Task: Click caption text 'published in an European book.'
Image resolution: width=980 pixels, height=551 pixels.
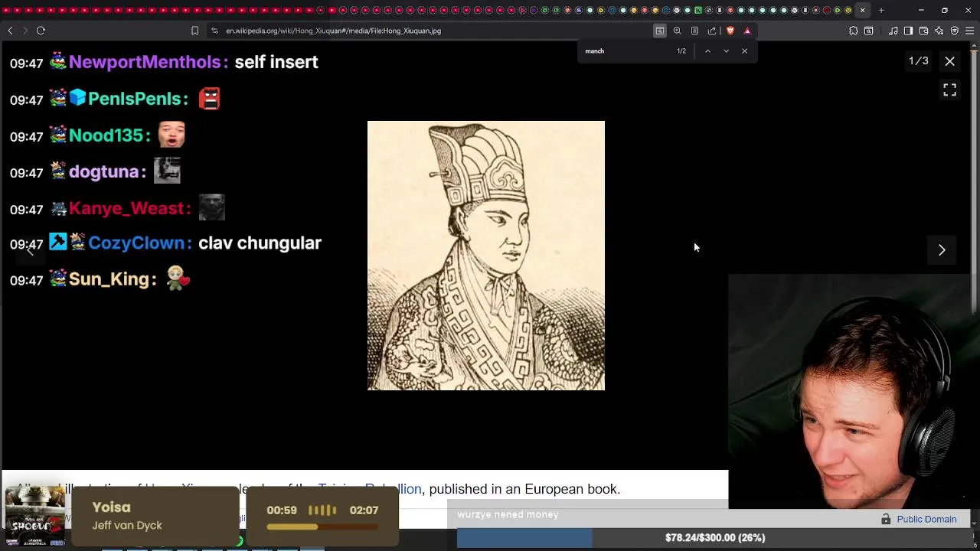Action: tap(524, 489)
